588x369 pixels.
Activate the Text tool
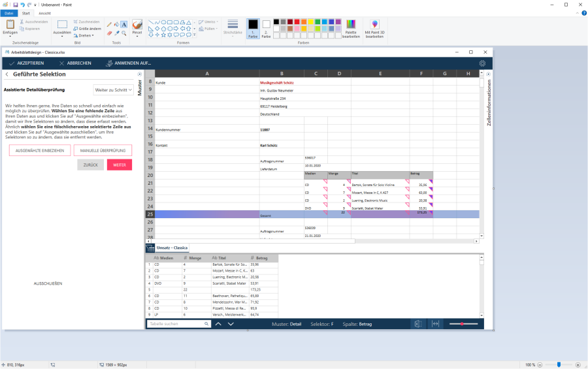124,24
